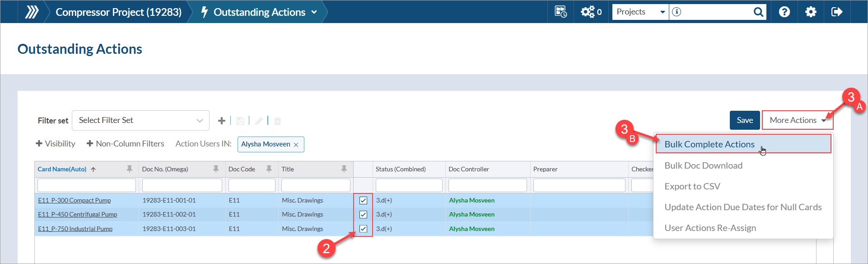Click the save filter set disk icon
Viewport: 868px width, 264px height.
[x=240, y=121]
